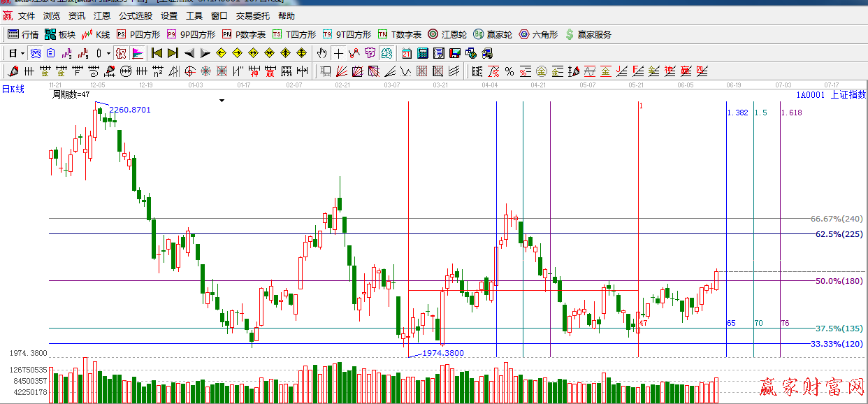This screenshot has height=404, width=868.
Task: Click the black triangle marker near 周期数
Action: click(x=222, y=101)
